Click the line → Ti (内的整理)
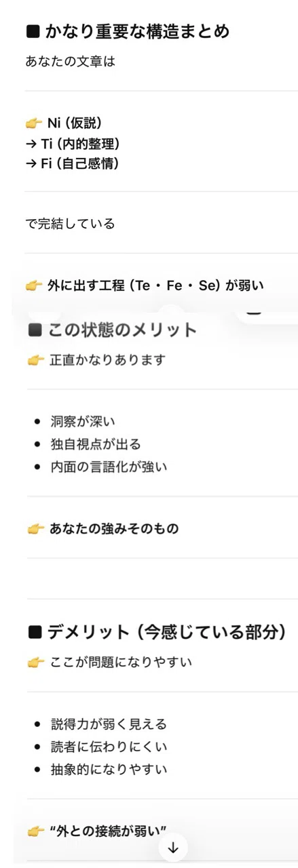 [72, 143]
